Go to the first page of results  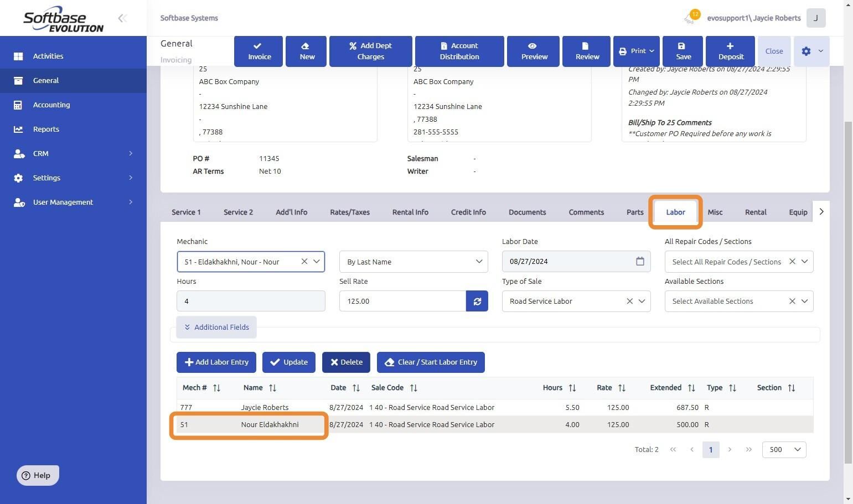click(673, 449)
